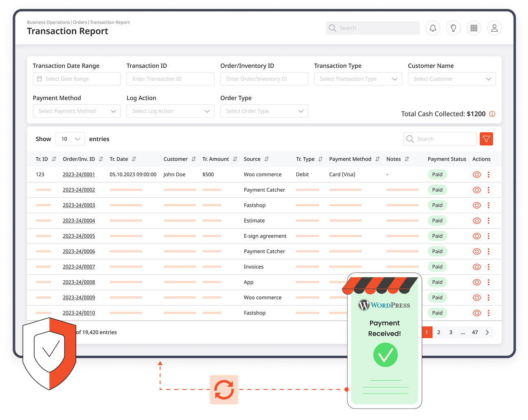Click the lightbulb tips icon
Viewport: 528px width, 420px height.
point(453,28)
